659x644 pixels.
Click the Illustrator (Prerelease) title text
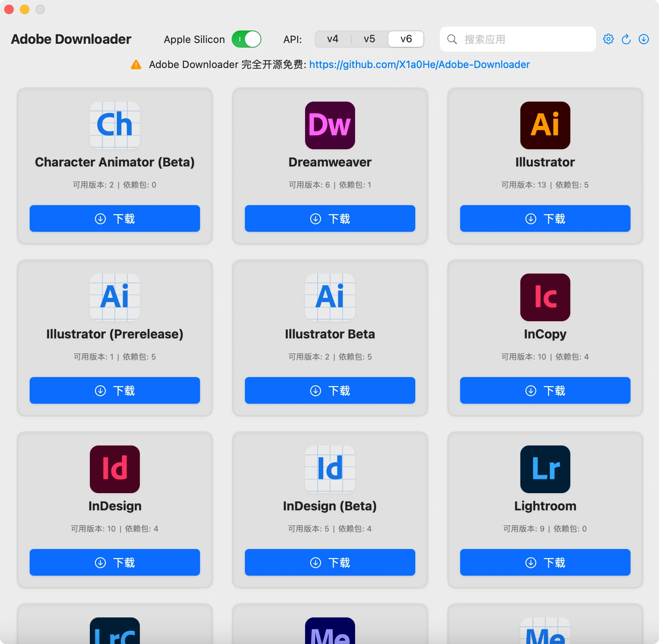tap(115, 334)
